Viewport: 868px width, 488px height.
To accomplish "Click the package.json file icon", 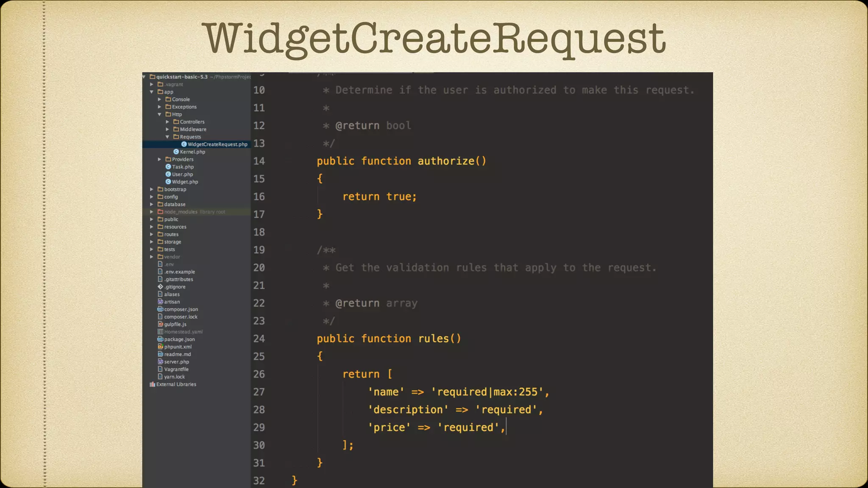I will (160, 339).
